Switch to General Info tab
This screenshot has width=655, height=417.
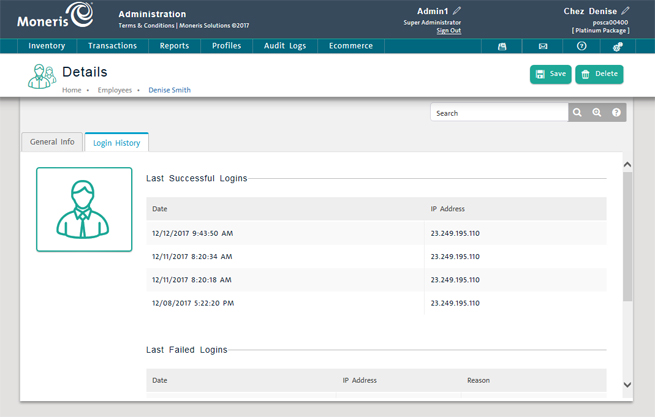52,142
